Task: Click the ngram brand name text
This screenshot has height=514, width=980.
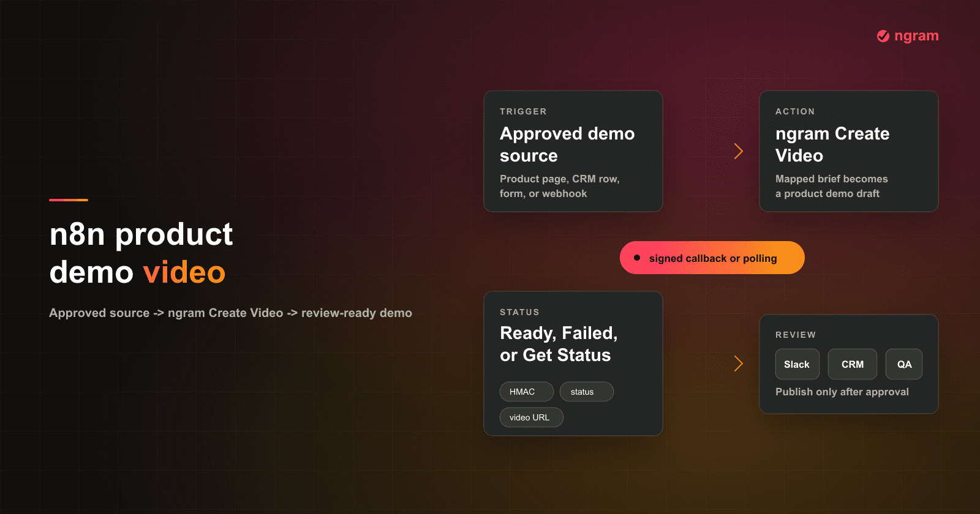Action: (x=916, y=36)
